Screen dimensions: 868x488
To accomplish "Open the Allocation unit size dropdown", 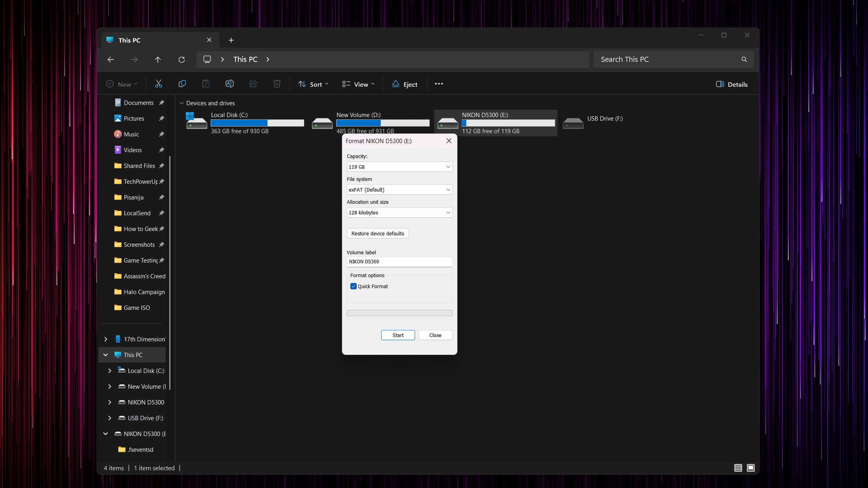I will (399, 212).
